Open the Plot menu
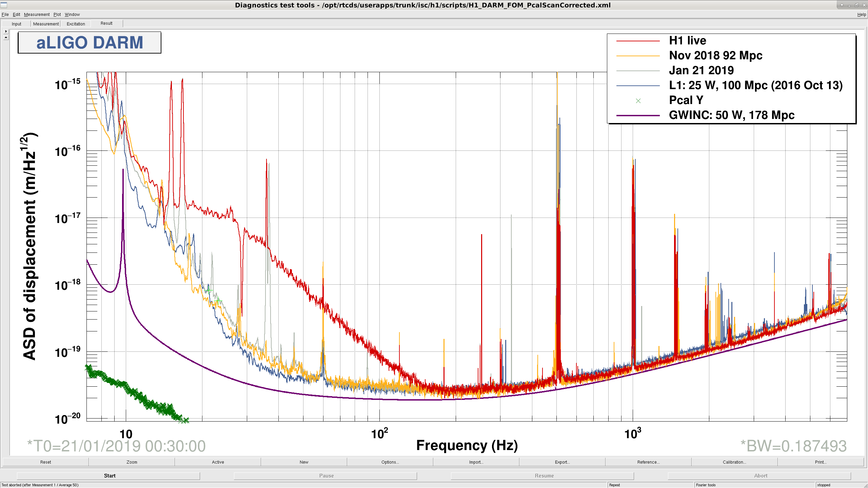The image size is (868, 488). coord(57,14)
